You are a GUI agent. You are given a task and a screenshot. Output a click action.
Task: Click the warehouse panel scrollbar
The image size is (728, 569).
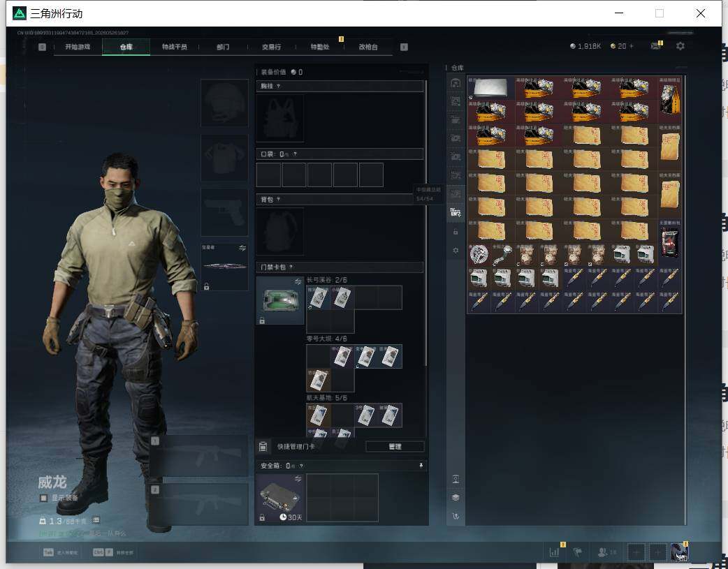click(685, 300)
